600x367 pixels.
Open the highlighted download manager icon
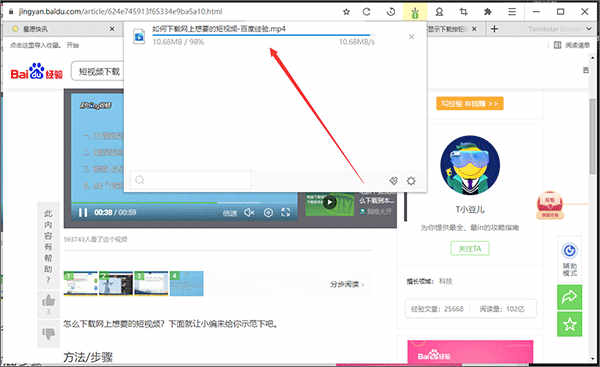tap(415, 13)
